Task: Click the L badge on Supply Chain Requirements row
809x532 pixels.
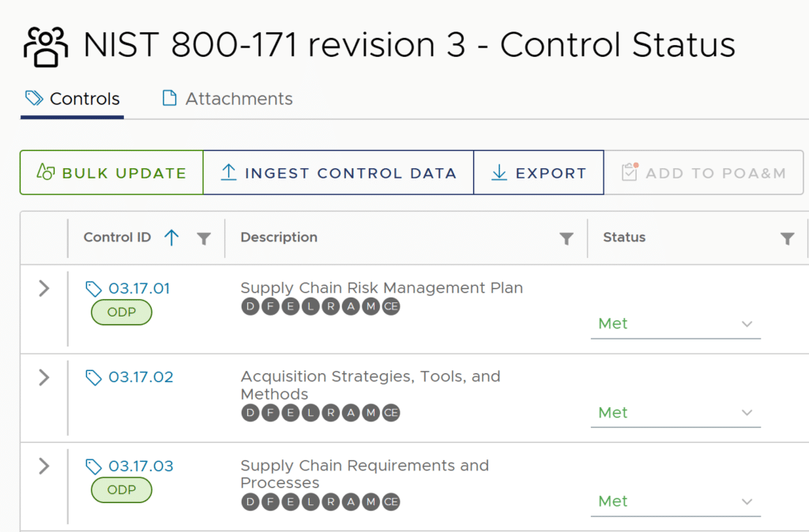Action: 310,501
